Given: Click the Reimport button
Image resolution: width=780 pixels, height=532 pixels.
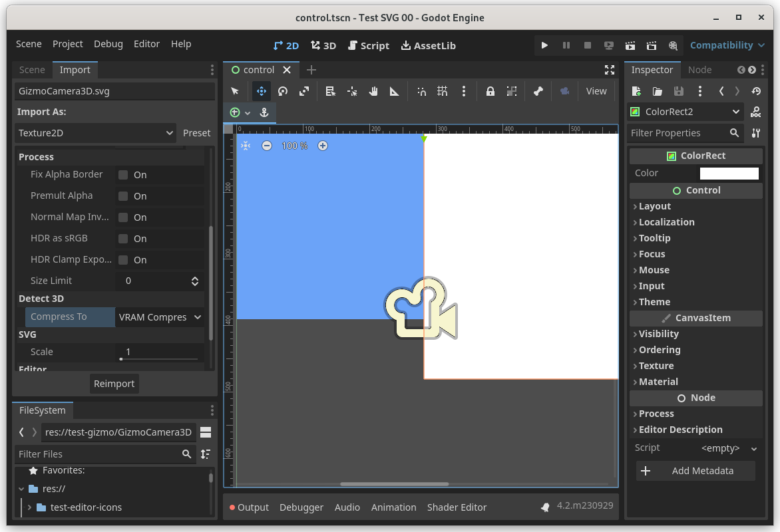Looking at the screenshot, I should (x=114, y=384).
